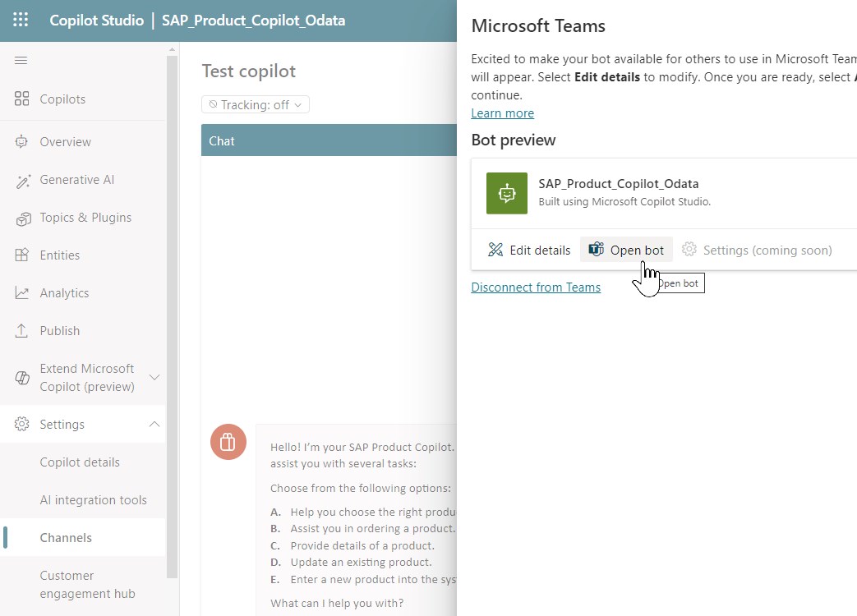
Task: Click the Settings (coming soon) gear icon
Action: click(x=689, y=249)
